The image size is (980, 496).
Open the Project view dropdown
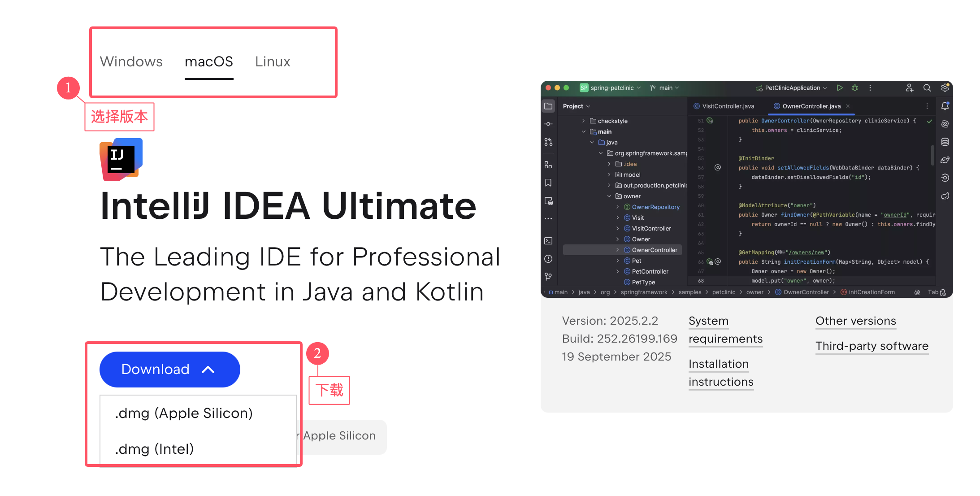[577, 106]
